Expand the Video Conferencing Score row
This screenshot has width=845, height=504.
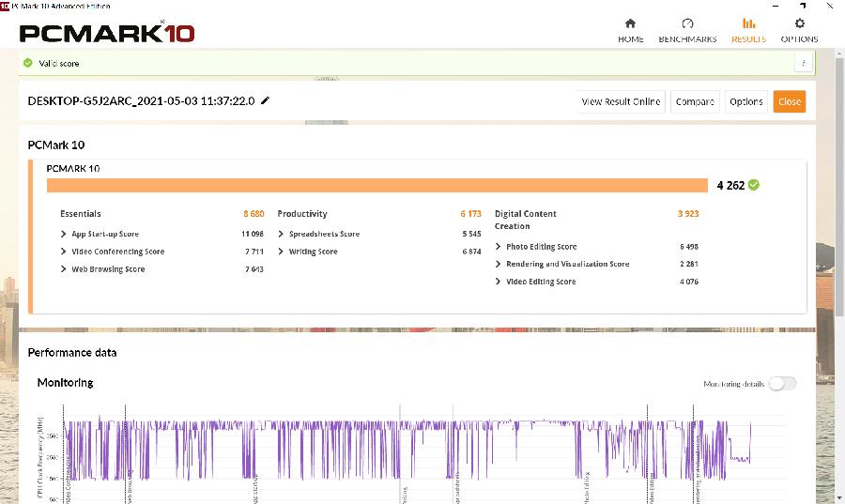[x=64, y=252]
